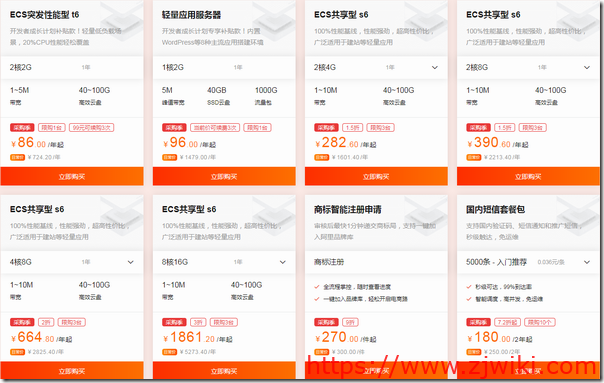Click the 1.5折 tag on the ¥390.60 card
This screenshot has height=383, width=604.
(505, 128)
